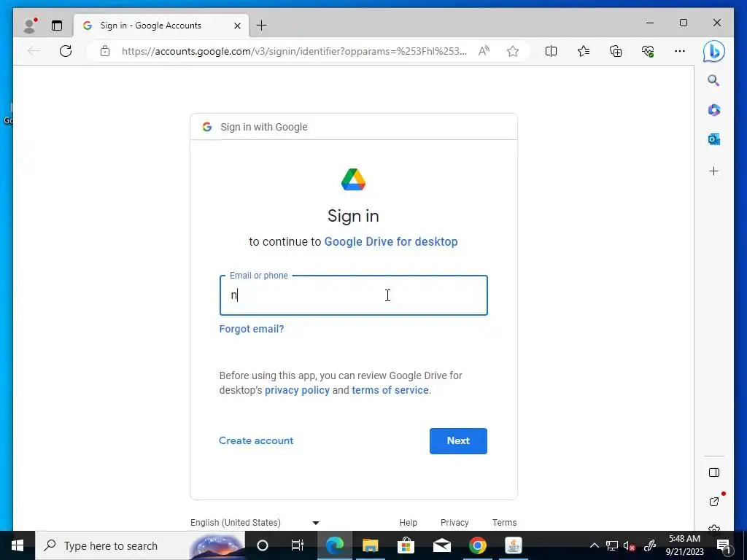Image resolution: width=747 pixels, height=560 pixels.
Task: Open sidebar search tool
Action: click(x=713, y=80)
